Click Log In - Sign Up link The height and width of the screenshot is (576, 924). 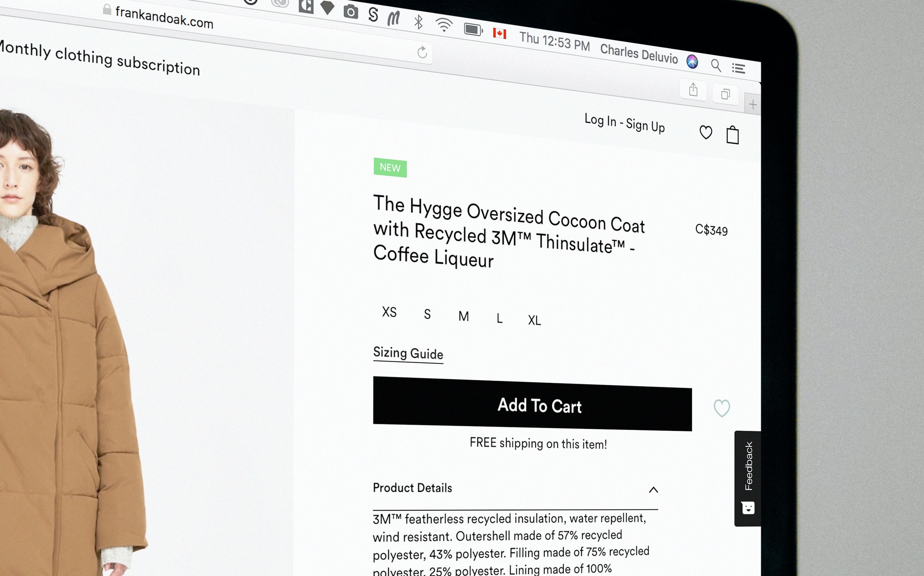click(x=625, y=123)
